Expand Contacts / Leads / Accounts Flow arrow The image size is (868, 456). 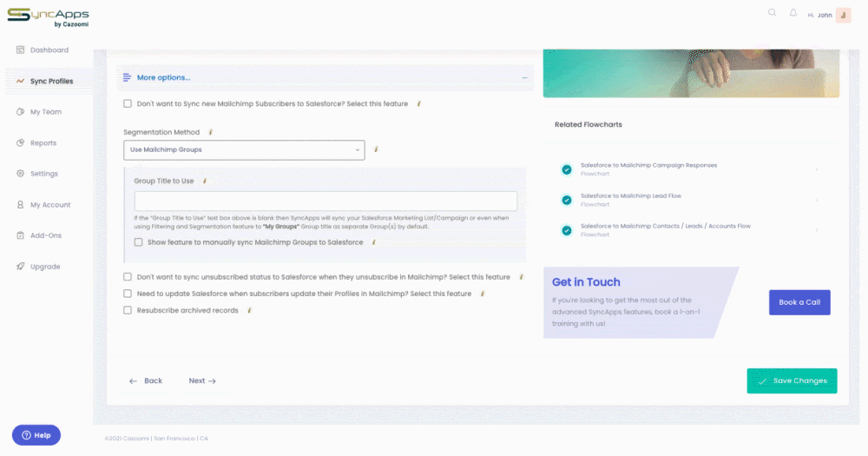pos(817,230)
